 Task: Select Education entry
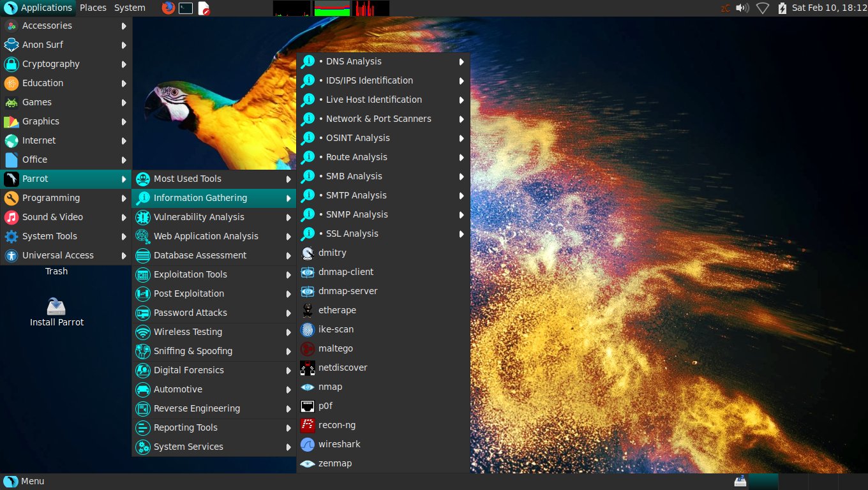pyautogui.click(x=66, y=83)
